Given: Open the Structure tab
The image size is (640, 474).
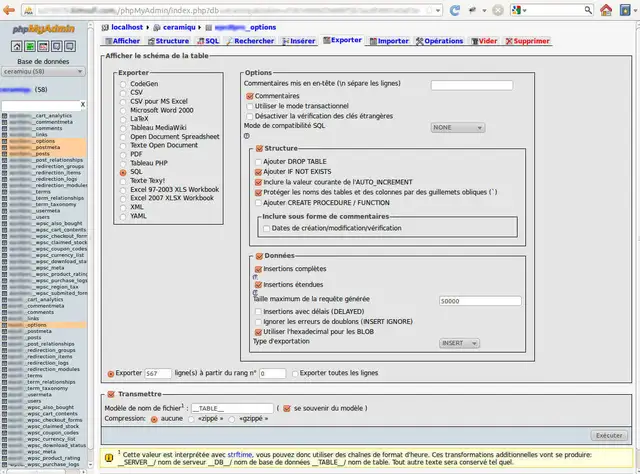Looking at the screenshot, I should pos(168,41).
